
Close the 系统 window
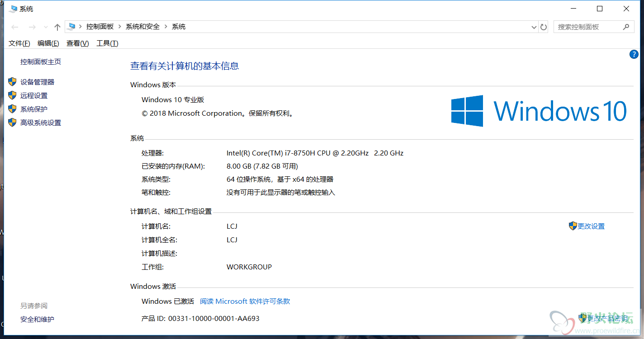tap(626, 9)
